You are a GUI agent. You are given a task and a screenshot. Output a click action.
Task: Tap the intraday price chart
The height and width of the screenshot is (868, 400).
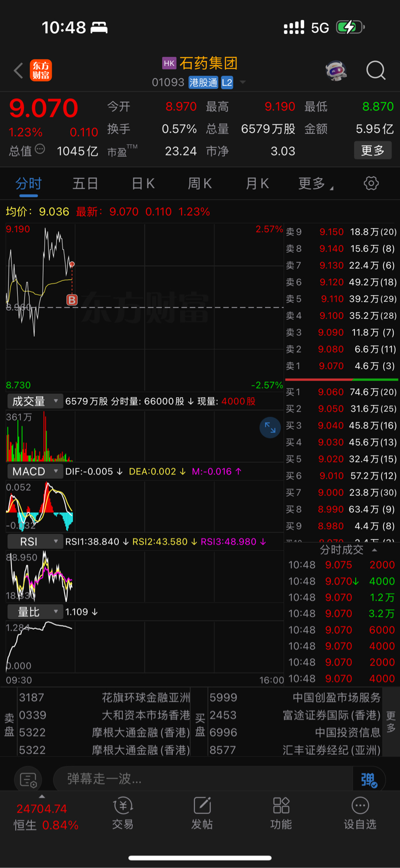(144, 308)
